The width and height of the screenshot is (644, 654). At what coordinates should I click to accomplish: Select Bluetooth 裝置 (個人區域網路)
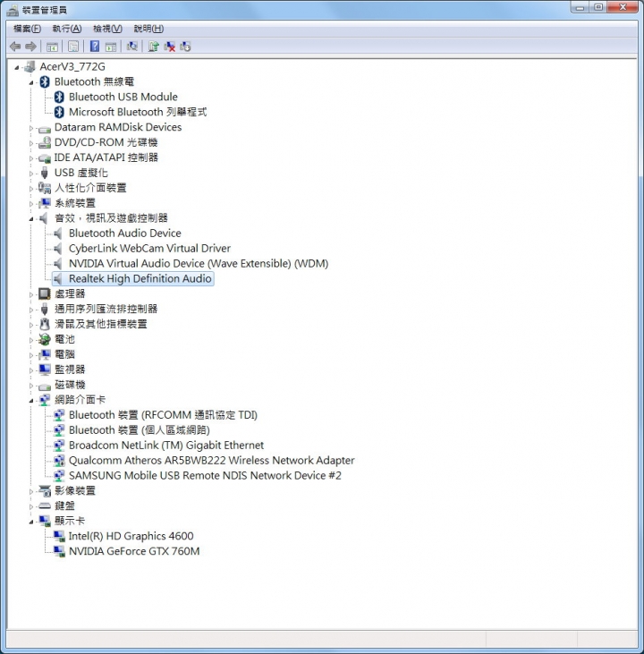click(140, 430)
